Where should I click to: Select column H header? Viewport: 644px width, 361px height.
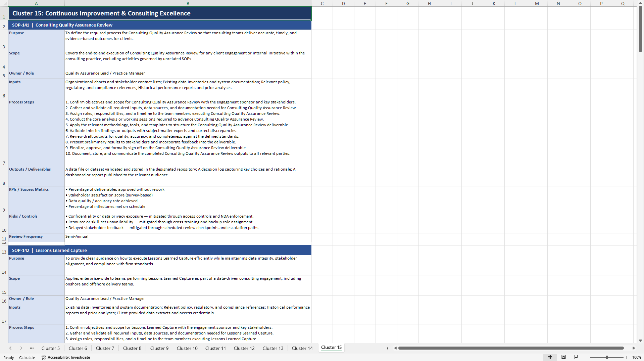[x=429, y=3]
